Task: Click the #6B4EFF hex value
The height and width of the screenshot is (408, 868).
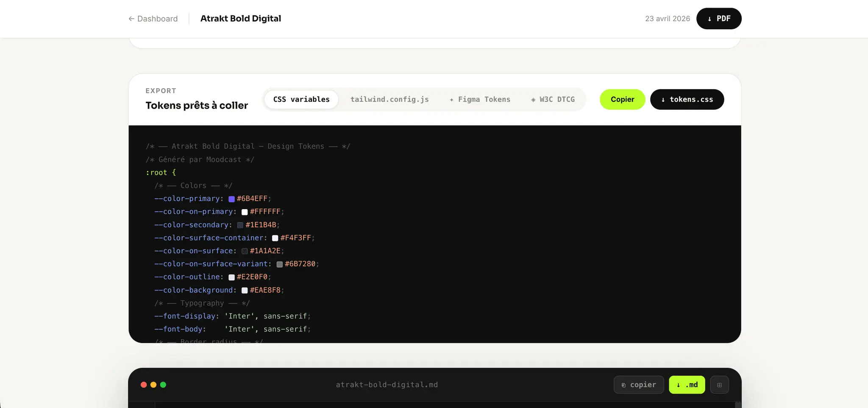Action: tap(252, 198)
